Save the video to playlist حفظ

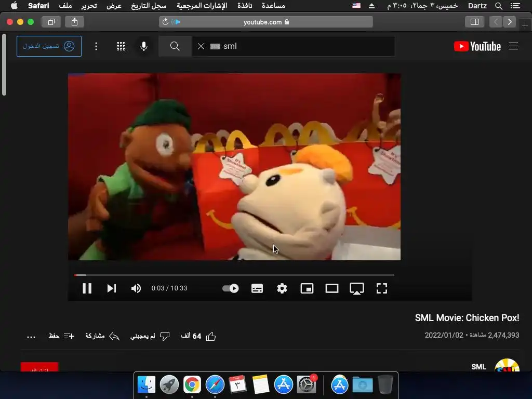(61, 336)
